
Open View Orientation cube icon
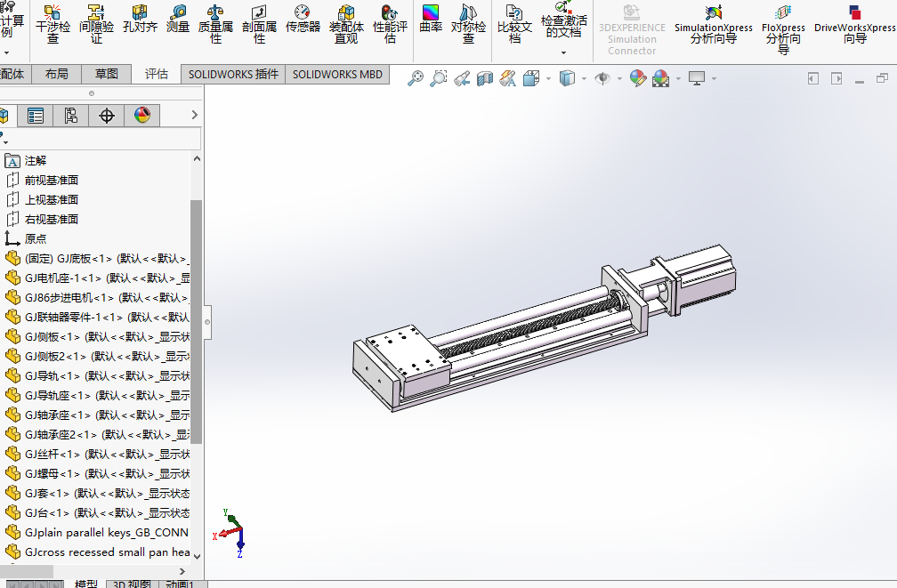click(x=531, y=78)
